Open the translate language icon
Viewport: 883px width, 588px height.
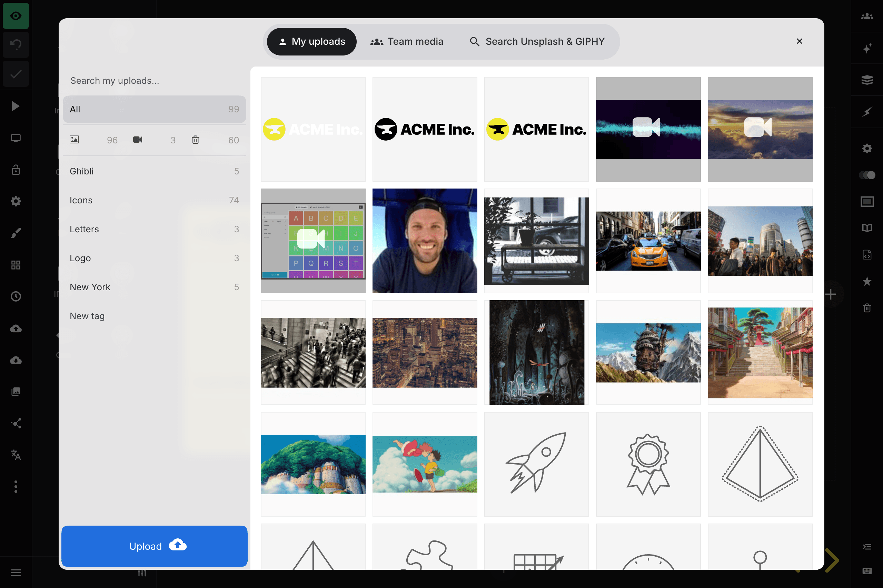16,455
